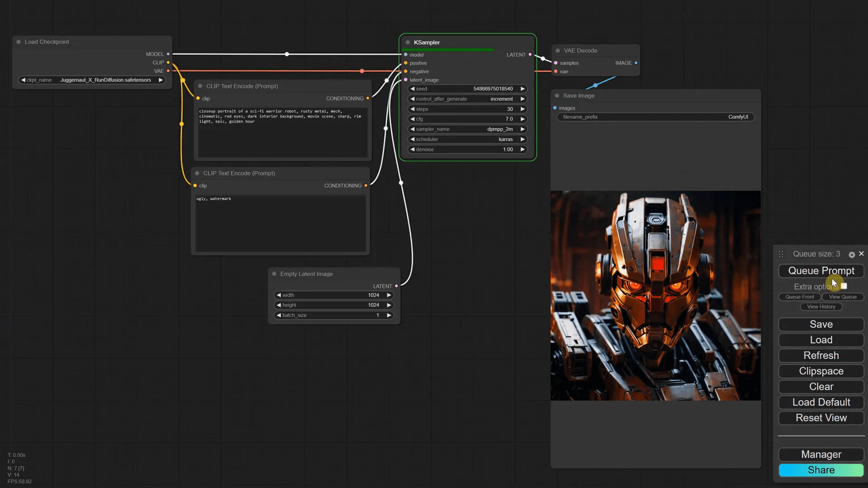
Task: Increase seed value with right arrow
Action: click(523, 89)
